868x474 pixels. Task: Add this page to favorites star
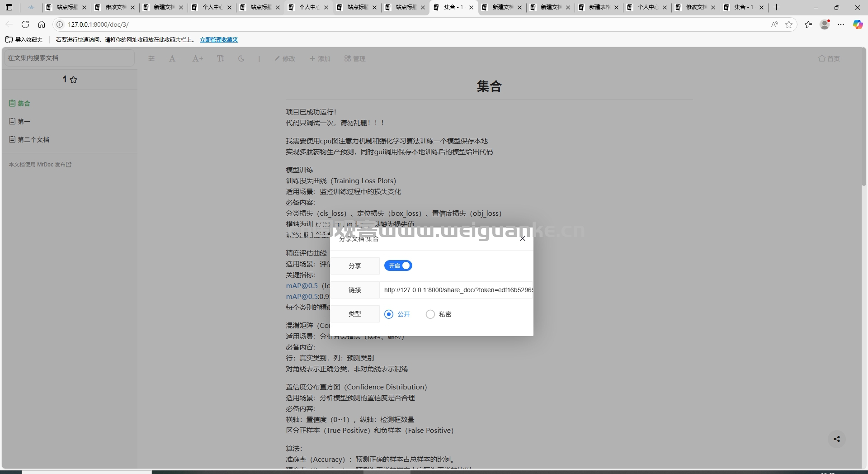789,24
